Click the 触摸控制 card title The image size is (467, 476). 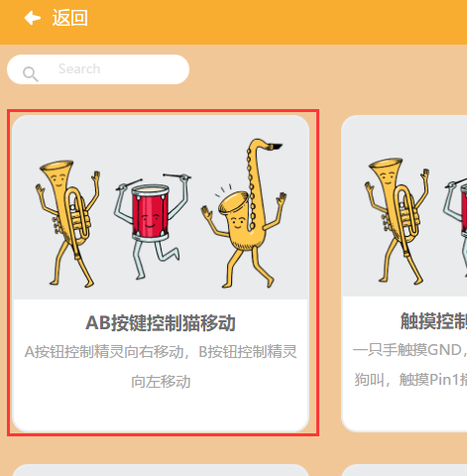433,321
